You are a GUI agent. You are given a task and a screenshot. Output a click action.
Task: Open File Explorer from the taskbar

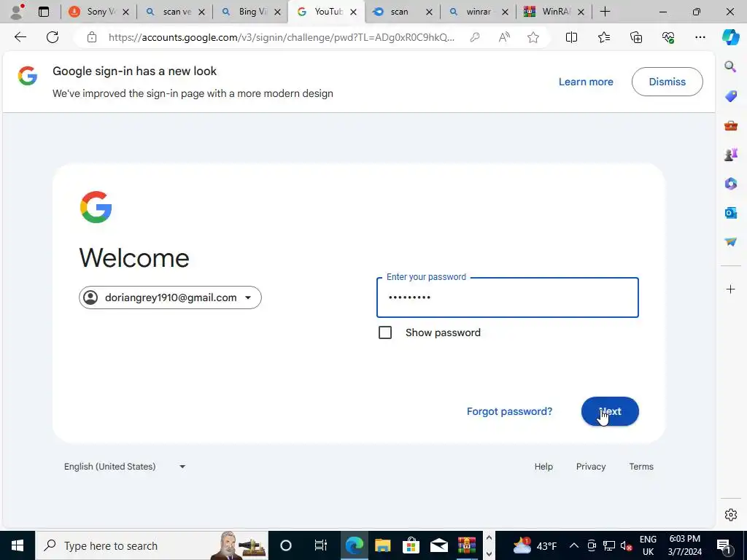pyautogui.click(x=382, y=545)
